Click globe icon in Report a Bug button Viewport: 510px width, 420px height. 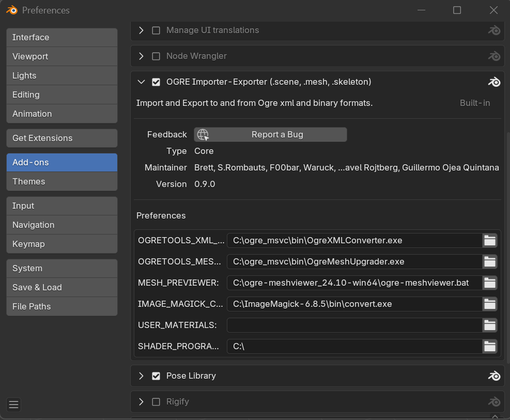[x=203, y=134]
